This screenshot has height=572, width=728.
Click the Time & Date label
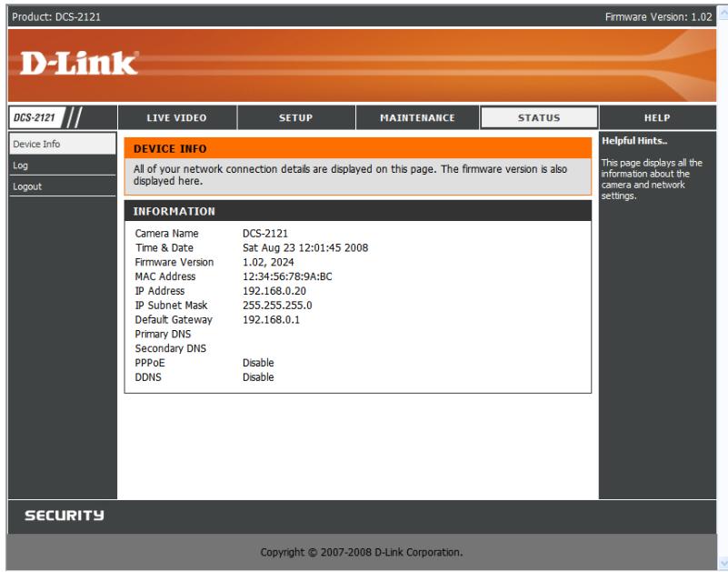[165, 247]
